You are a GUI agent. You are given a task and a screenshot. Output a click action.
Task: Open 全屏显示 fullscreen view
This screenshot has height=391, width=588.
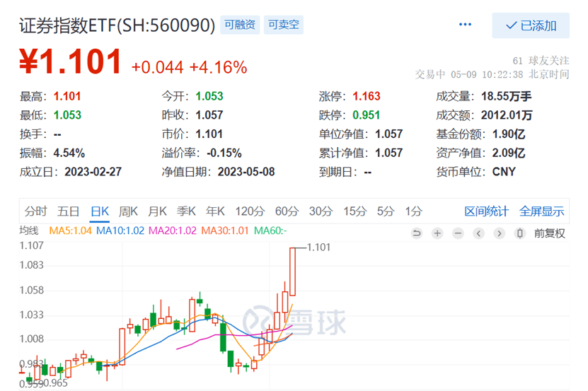tap(542, 211)
